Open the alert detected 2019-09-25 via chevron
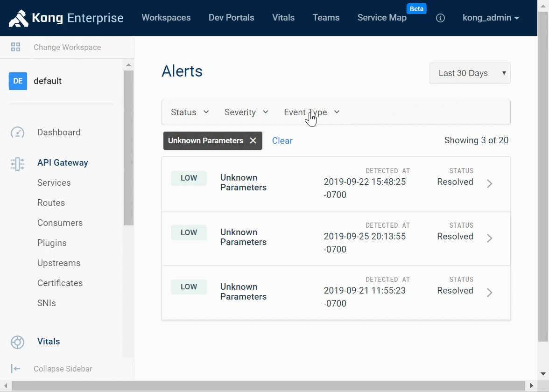Viewport: 549px width, 392px height. pos(489,238)
